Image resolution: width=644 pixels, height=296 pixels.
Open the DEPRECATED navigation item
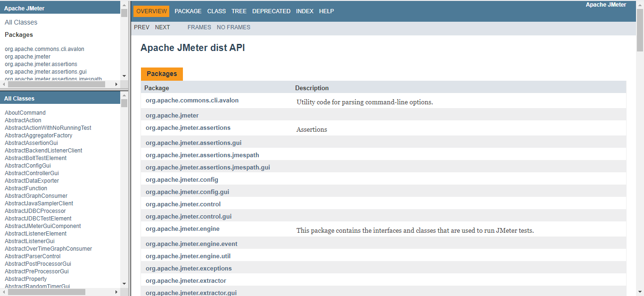coord(271,11)
